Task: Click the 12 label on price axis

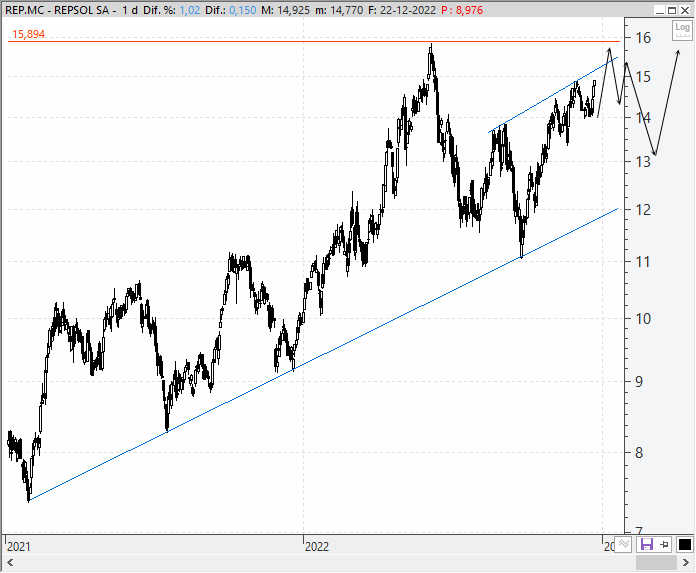Action: tap(643, 209)
